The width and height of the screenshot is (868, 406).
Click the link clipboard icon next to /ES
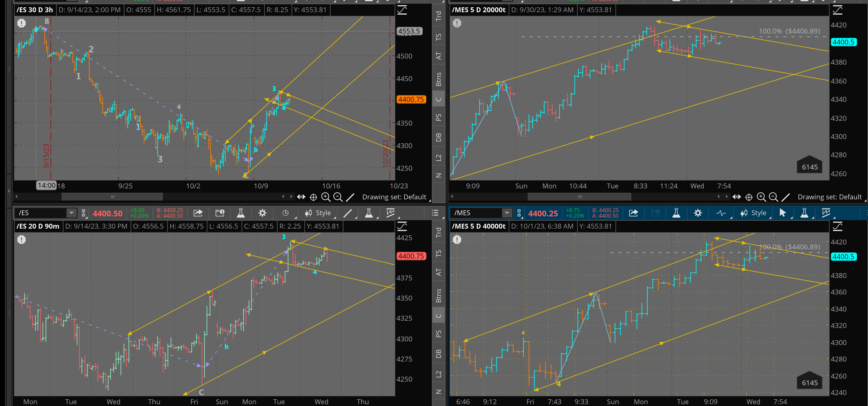click(84, 213)
